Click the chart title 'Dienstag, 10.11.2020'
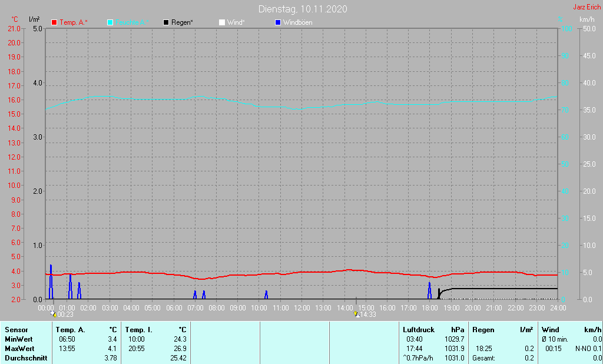Viewport: 603px width, 364px height. [x=303, y=9]
